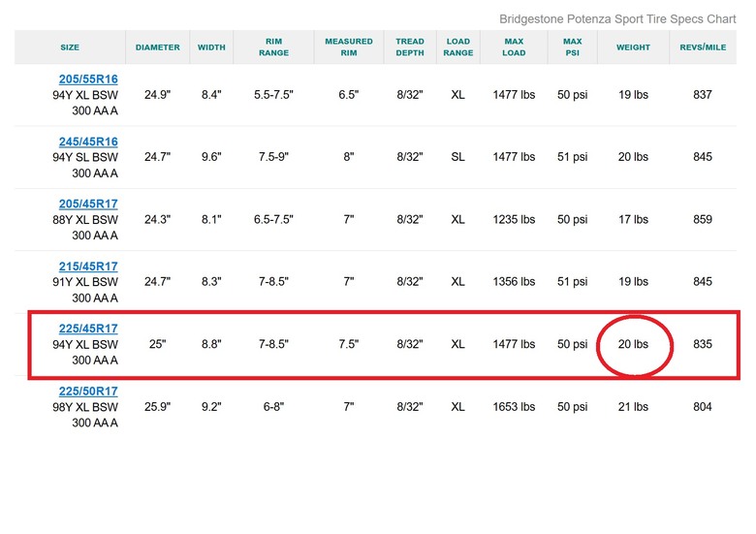Open the 205/45R17 tire size link
756x534 pixels.
point(88,204)
